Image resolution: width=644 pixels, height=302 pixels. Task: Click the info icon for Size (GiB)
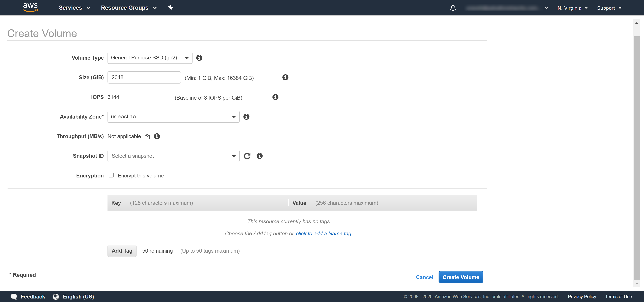(285, 77)
